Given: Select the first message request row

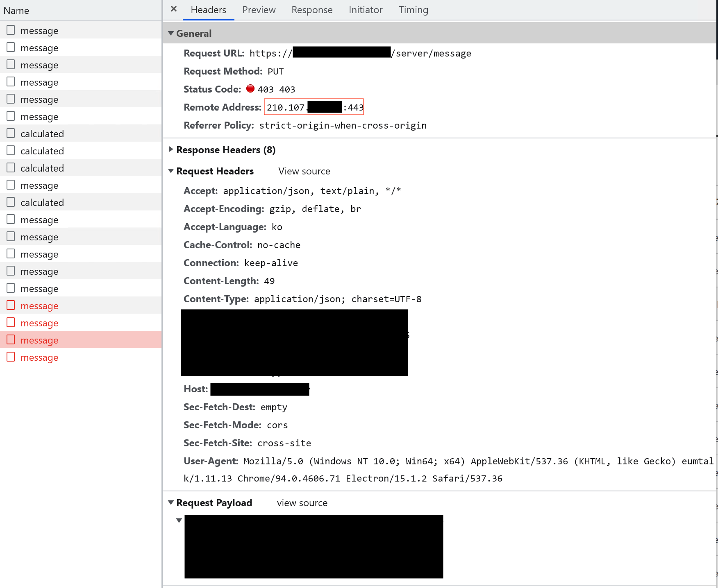Looking at the screenshot, I should [x=81, y=30].
